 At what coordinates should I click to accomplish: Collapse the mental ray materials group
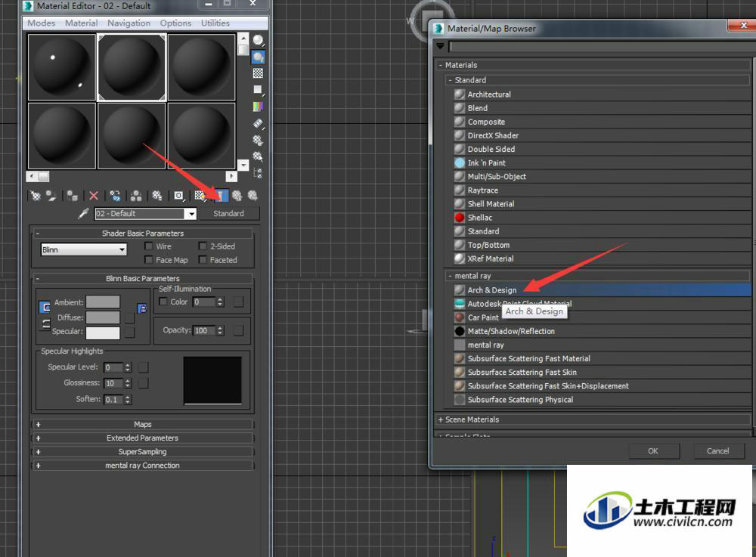click(597, 276)
